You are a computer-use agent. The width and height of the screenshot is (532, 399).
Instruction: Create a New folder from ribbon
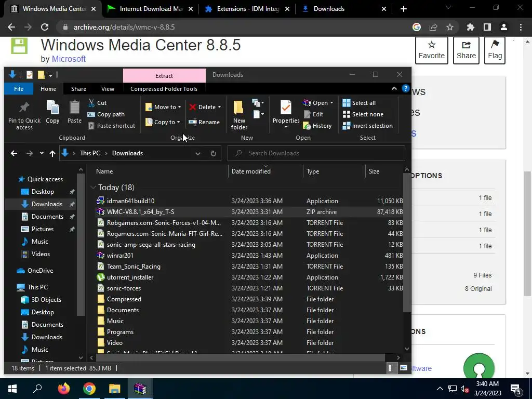pyautogui.click(x=239, y=115)
